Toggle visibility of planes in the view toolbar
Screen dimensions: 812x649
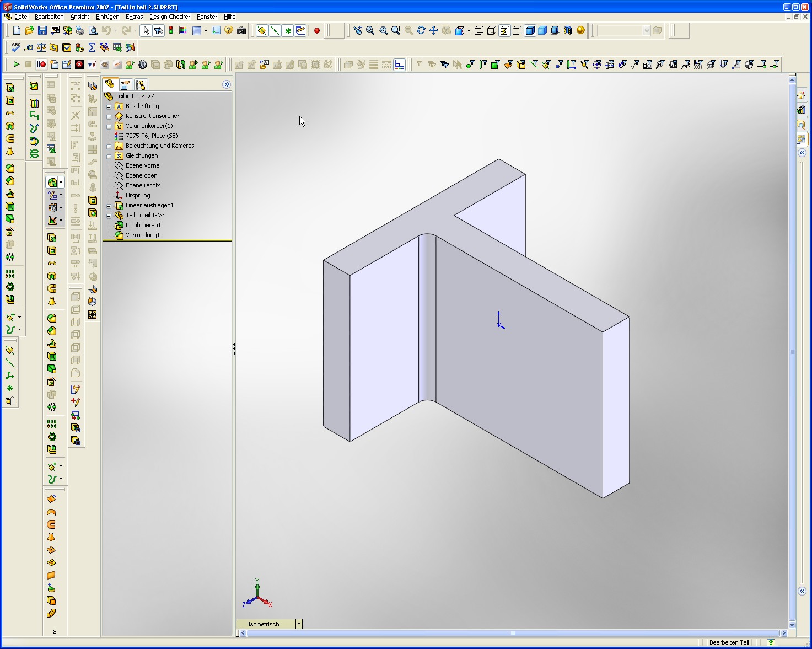[262, 30]
